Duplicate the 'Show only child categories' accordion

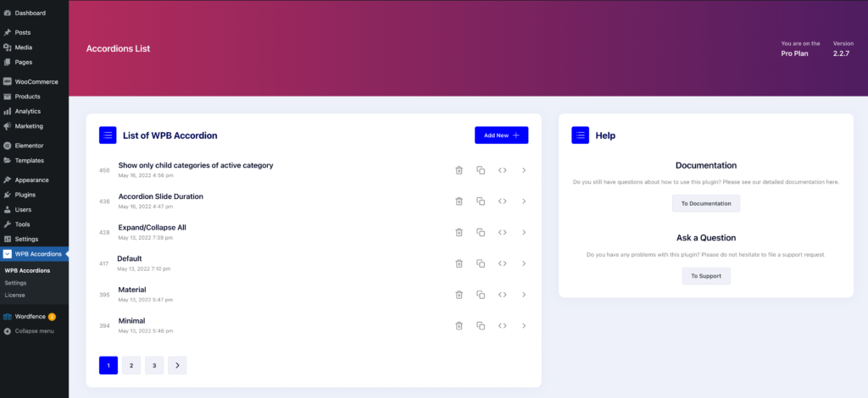481,170
